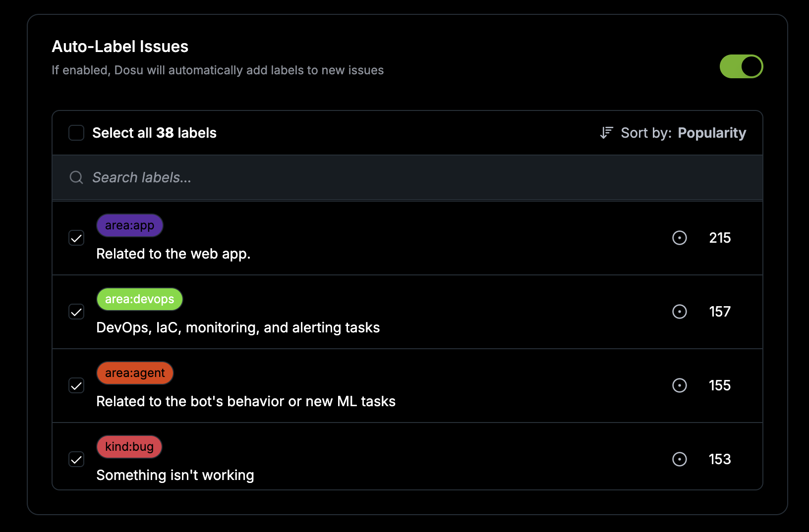Click the 153 issue count for kind:bug

coord(720,459)
